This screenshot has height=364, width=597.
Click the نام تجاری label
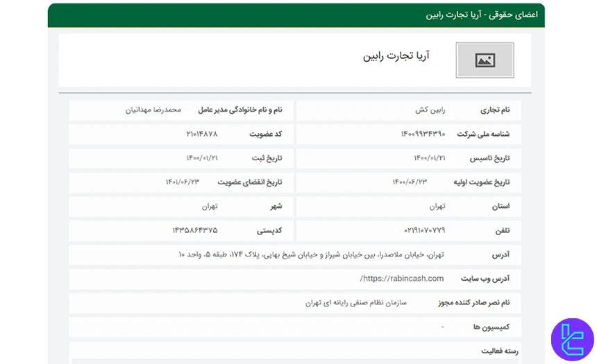tap(495, 110)
